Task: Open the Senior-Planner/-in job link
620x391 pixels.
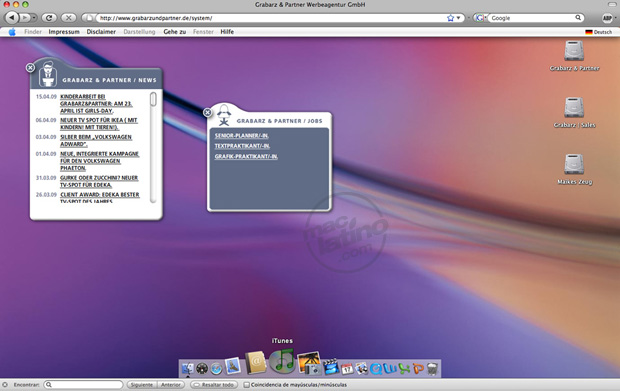Action: click(x=242, y=136)
